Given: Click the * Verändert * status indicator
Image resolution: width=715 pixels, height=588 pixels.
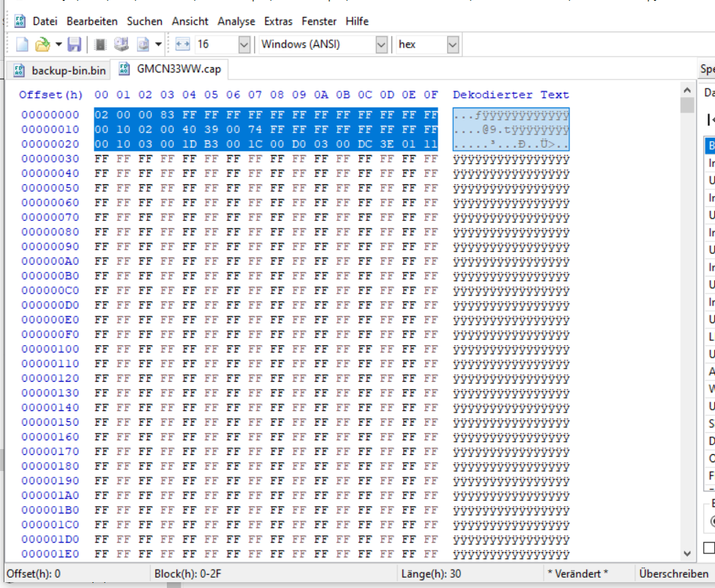Looking at the screenshot, I should click(x=577, y=573).
